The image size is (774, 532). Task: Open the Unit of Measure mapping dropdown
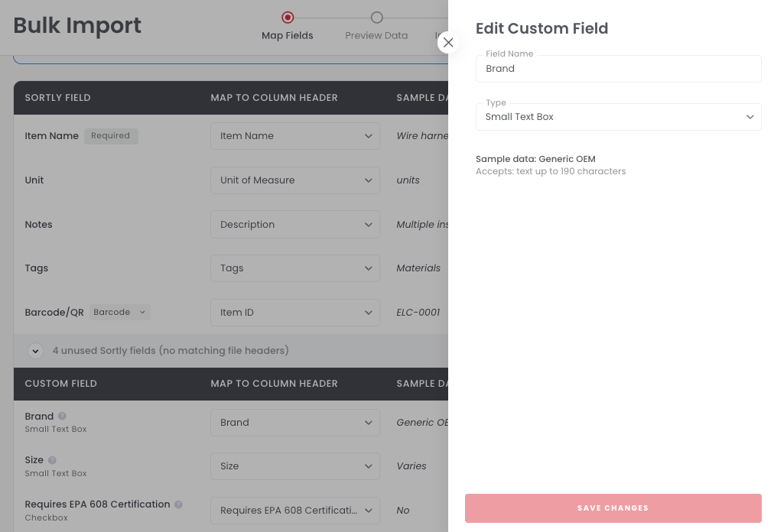[x=295, y=180]
